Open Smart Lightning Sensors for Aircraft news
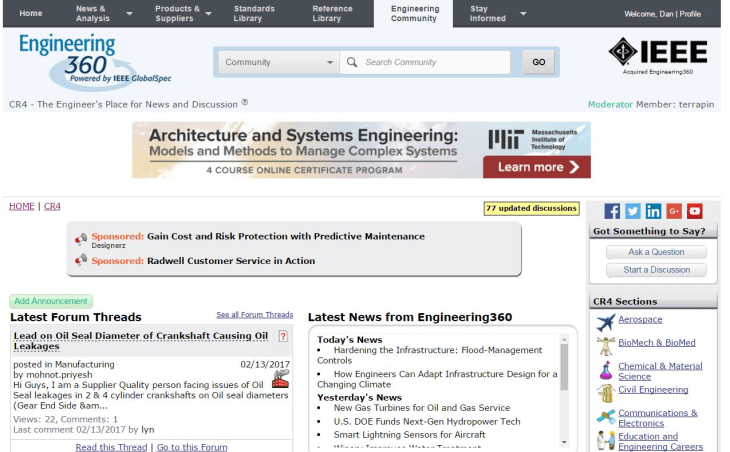The image size is (730, 452). click(409, 435)
